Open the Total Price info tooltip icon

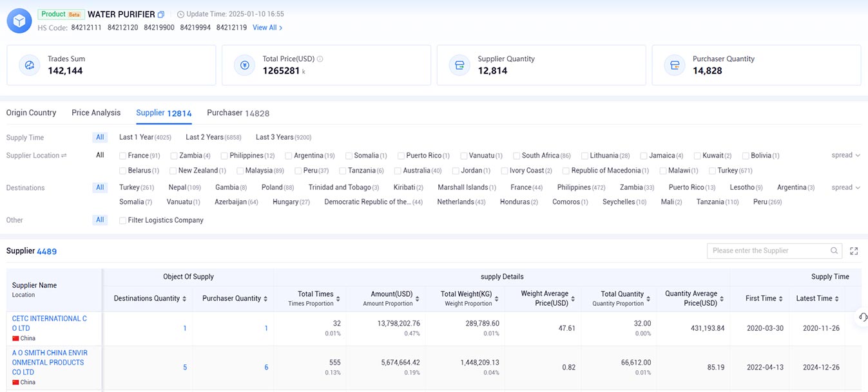[x=320, y=59]
